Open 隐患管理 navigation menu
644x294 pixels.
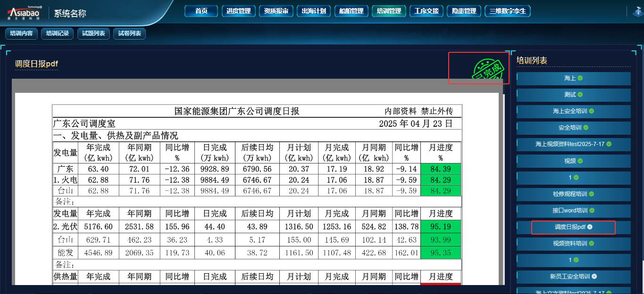464,11
